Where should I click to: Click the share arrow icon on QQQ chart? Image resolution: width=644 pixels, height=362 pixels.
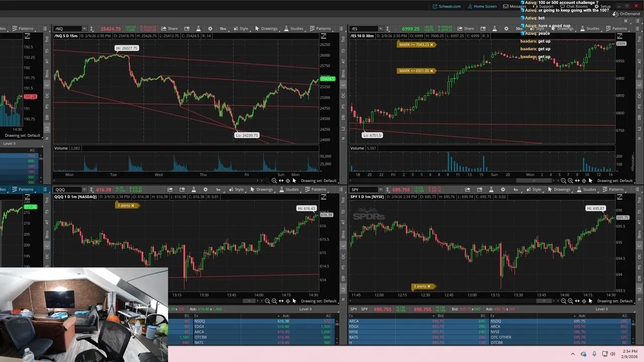click(170, 190)
